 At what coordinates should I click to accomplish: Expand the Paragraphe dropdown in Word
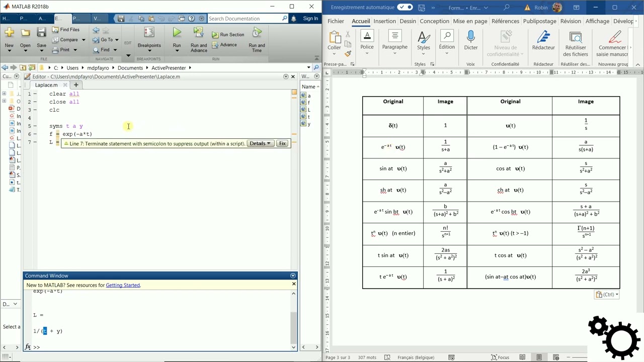click(x=394, y=53)
